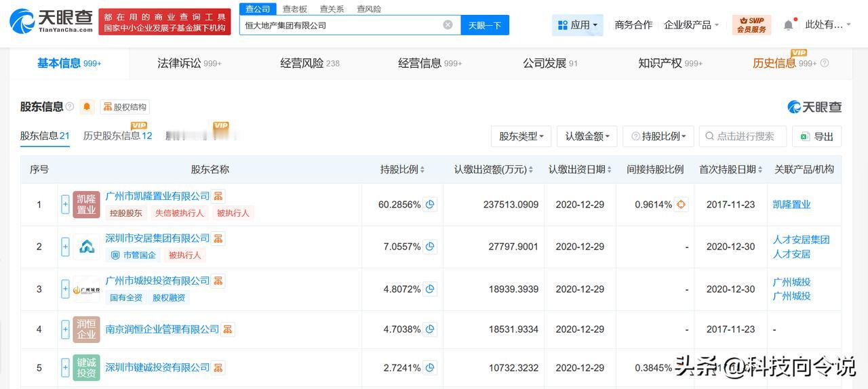Open the 认缴金额 filter dropdown

coord(587,136)
